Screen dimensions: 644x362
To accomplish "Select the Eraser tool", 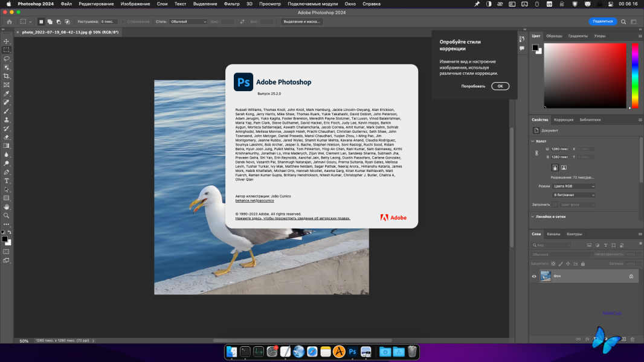I will 7,138.
